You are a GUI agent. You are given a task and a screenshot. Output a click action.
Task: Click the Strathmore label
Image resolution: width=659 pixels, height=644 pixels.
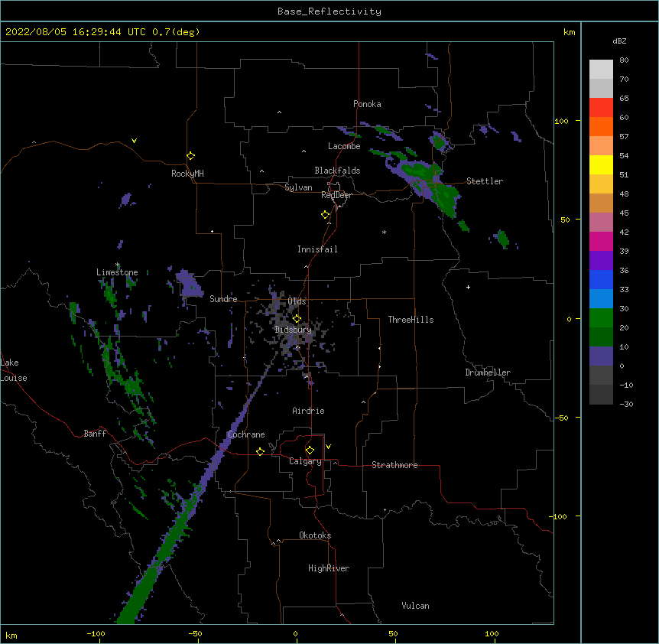[394, 465]
